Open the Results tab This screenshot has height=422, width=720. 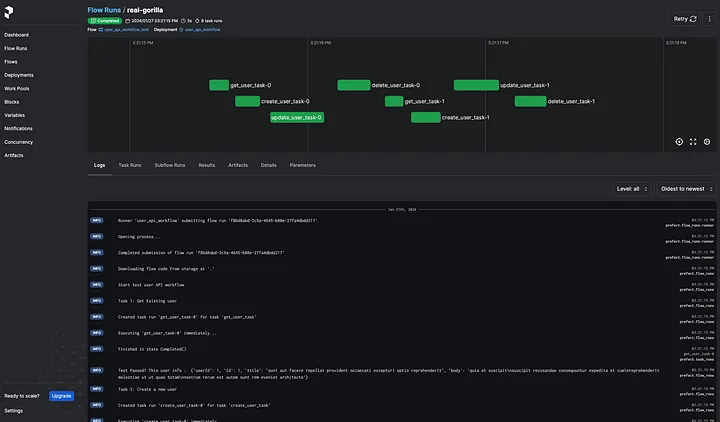(x=207, y=165)
